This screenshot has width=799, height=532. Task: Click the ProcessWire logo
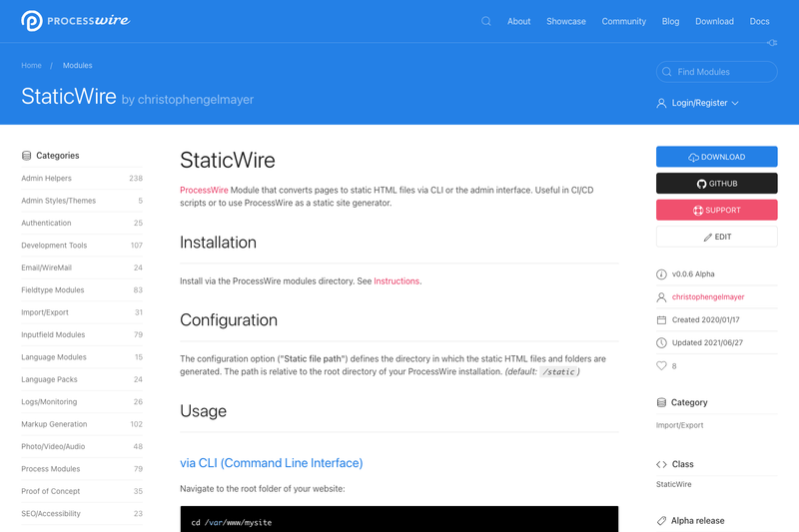pos(76,21)
